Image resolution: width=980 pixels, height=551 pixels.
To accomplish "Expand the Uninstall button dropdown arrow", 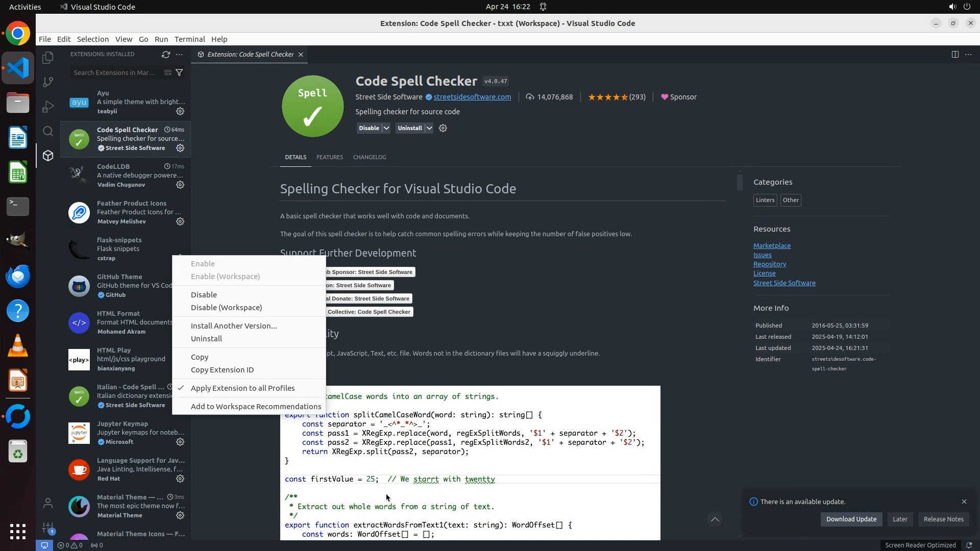I will [x=429, y=128].
